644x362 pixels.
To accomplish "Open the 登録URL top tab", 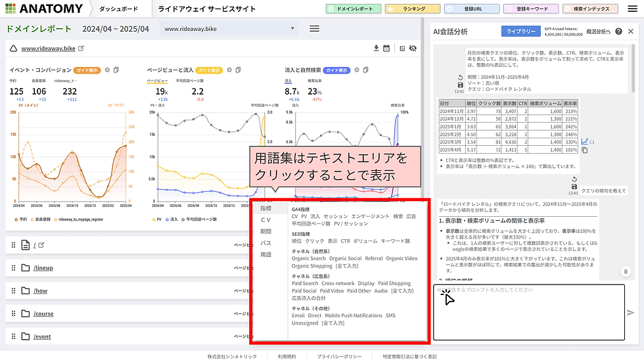I will (x=472, y=9).
